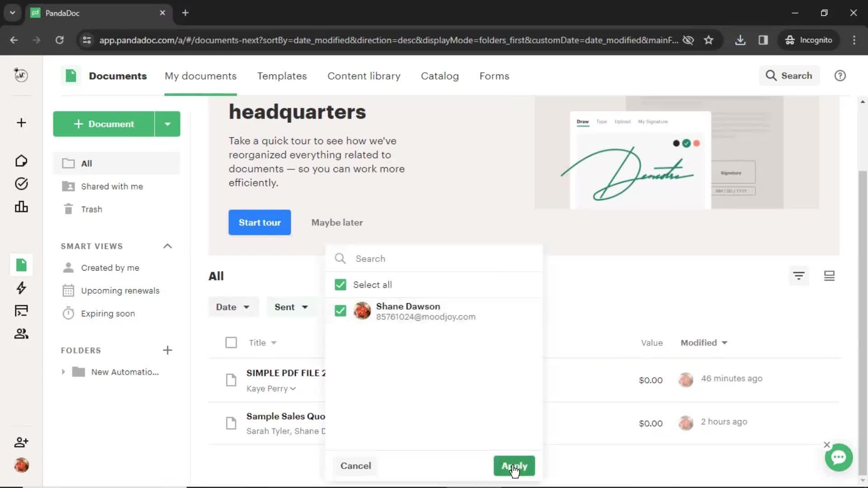Click the filter/sort icon in documents list

(x=798, y=275)
